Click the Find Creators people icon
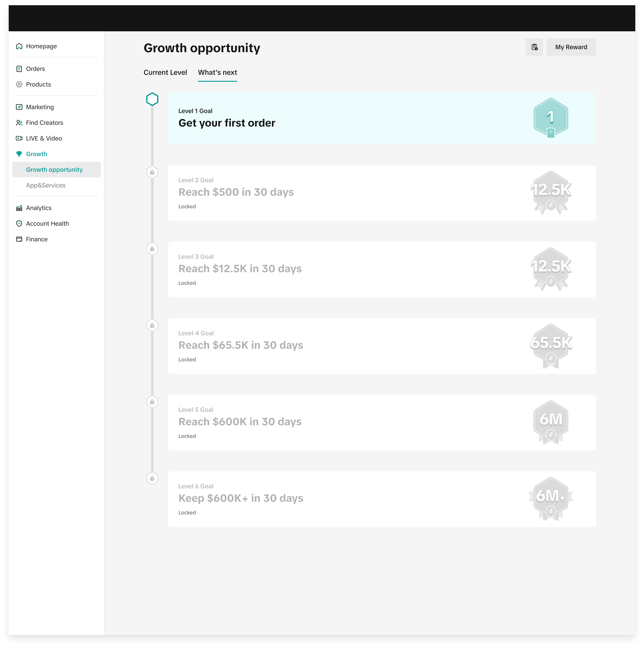Image resolution: width=644 pixels, height=647 pixels. [x=19, y=123]
